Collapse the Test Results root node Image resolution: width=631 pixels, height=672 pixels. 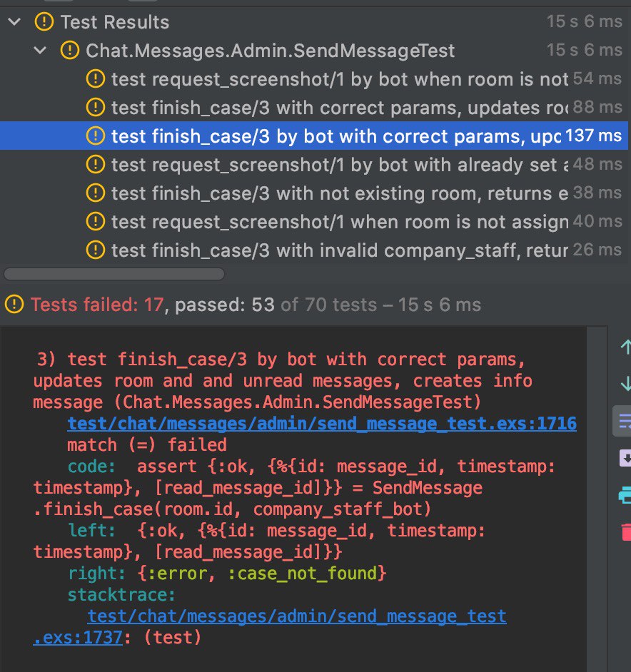coord(14,22)
